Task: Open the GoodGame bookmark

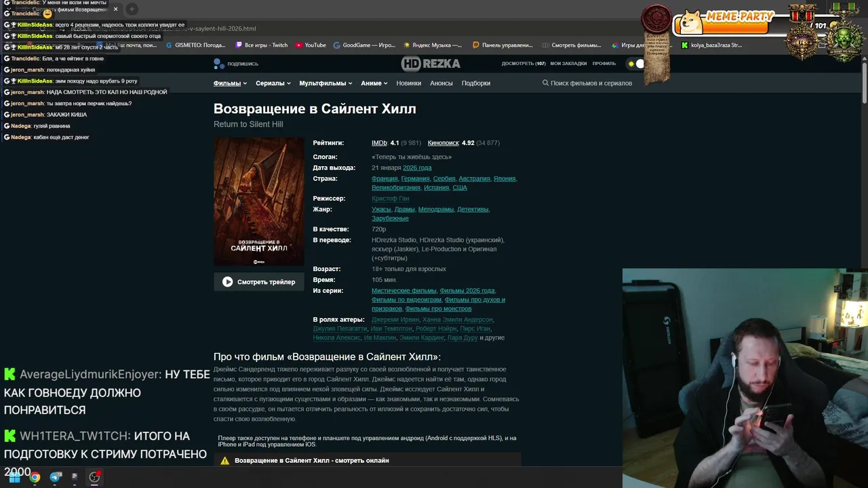Action: coord(364,45)
